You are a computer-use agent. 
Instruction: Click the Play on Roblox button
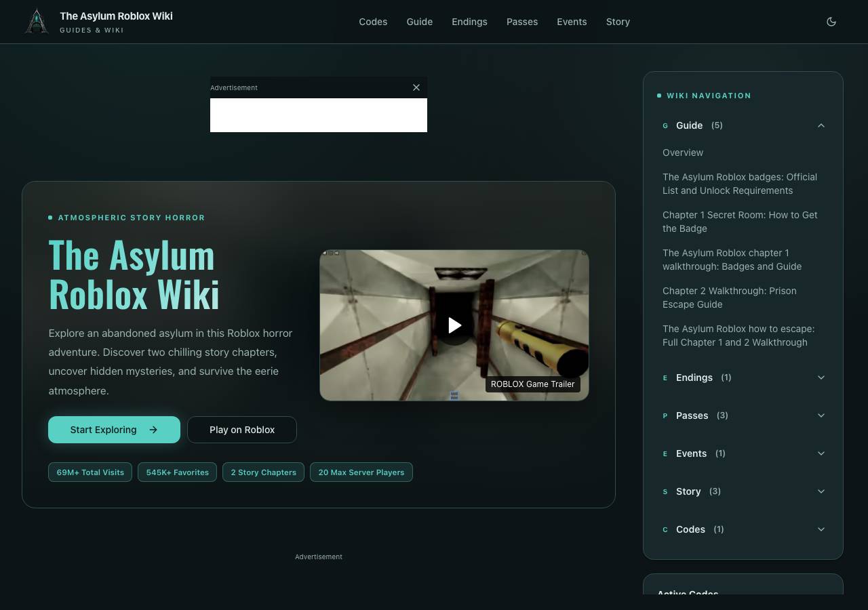coord(242,430)
